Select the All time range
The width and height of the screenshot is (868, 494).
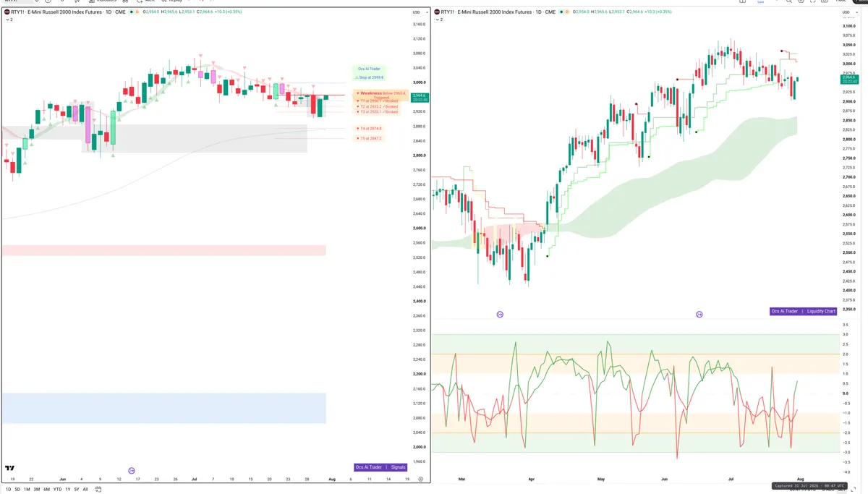click(85, 490)
